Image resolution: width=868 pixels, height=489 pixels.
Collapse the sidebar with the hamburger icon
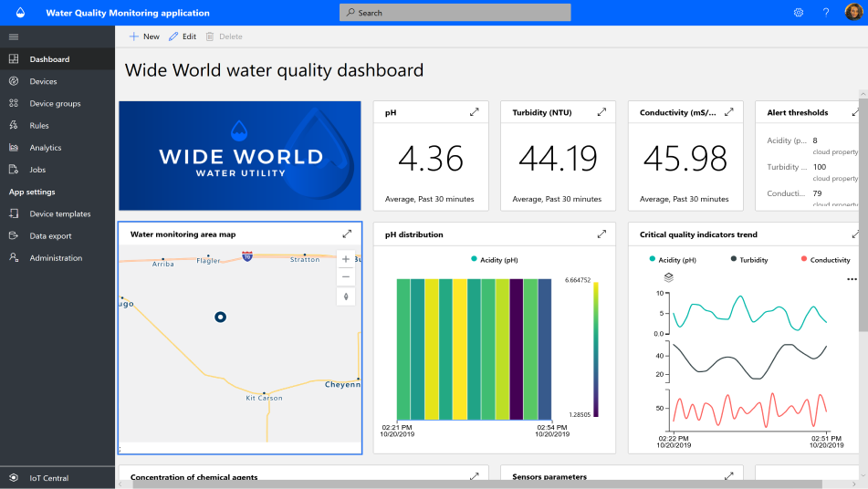pyautogui.click(x=14, y=36)
